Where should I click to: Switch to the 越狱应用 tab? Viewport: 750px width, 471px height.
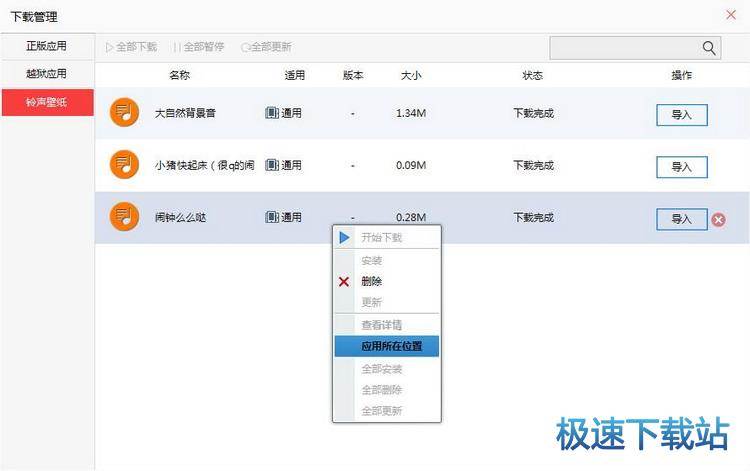pyautogui.click(x=47, y=74)
